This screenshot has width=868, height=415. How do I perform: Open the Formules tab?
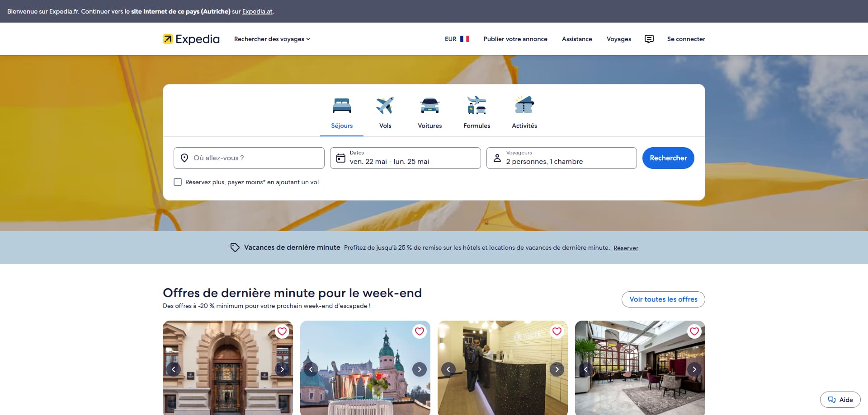coord(476,113)
